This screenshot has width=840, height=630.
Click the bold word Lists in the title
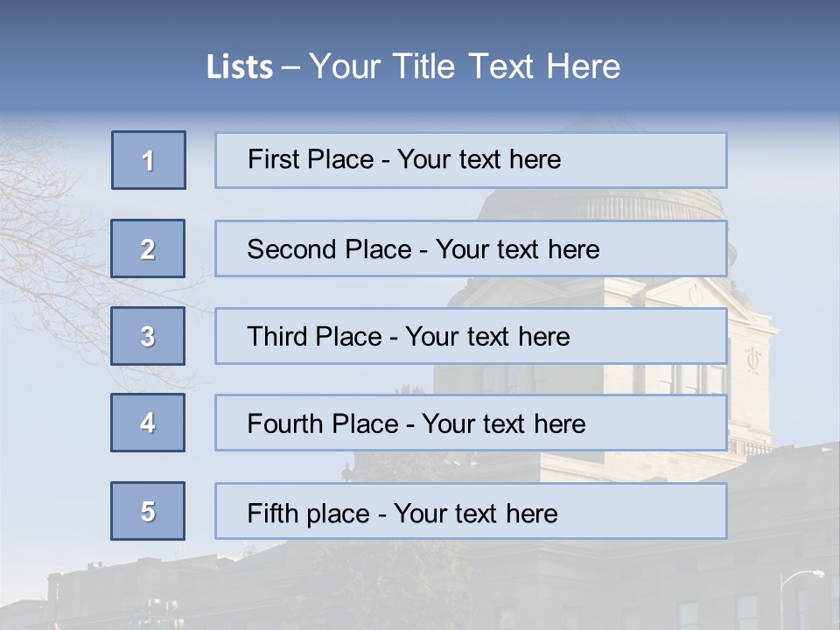[240, 67]
